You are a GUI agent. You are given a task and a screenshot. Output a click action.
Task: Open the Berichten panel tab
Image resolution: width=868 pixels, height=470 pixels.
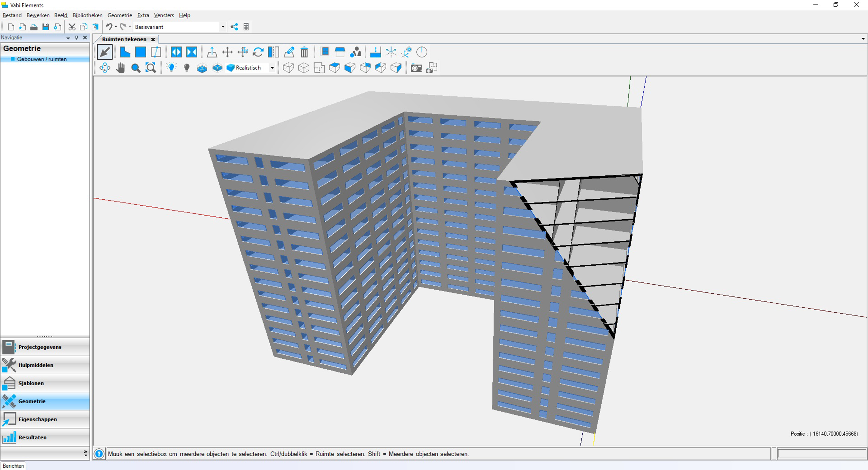click(x=13, y=466)
